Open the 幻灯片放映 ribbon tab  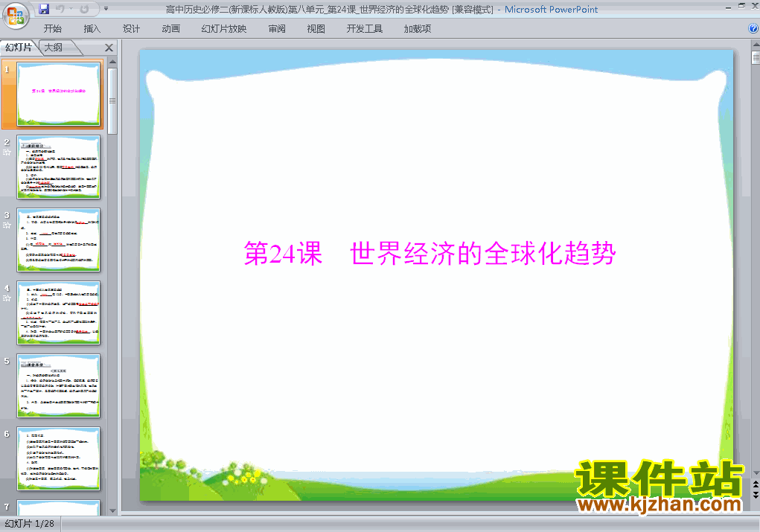223,28
